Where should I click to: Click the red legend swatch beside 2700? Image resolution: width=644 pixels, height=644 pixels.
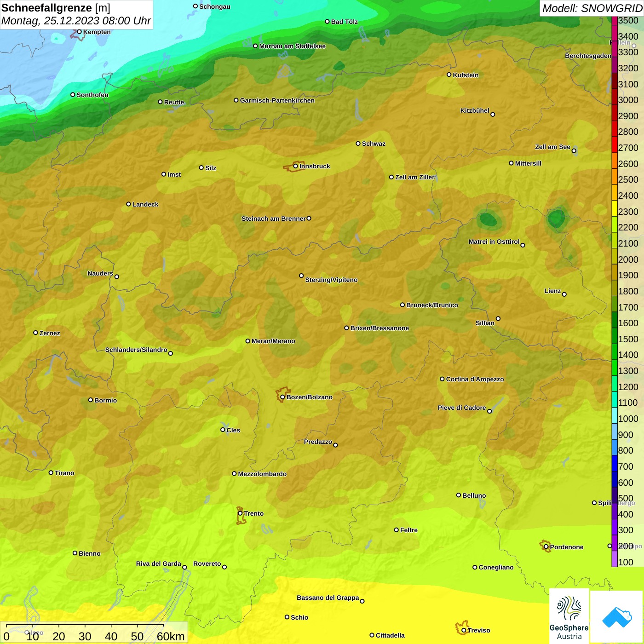(615, 144)
